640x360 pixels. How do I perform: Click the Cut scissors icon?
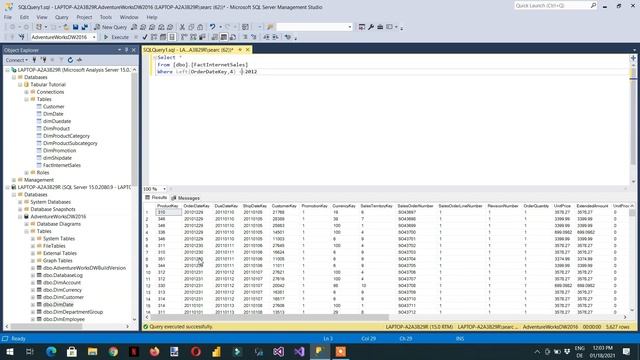[182, 27]
